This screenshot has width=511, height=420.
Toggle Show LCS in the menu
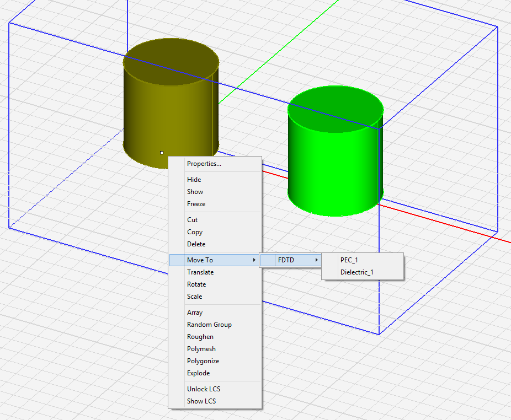point(201,401)
